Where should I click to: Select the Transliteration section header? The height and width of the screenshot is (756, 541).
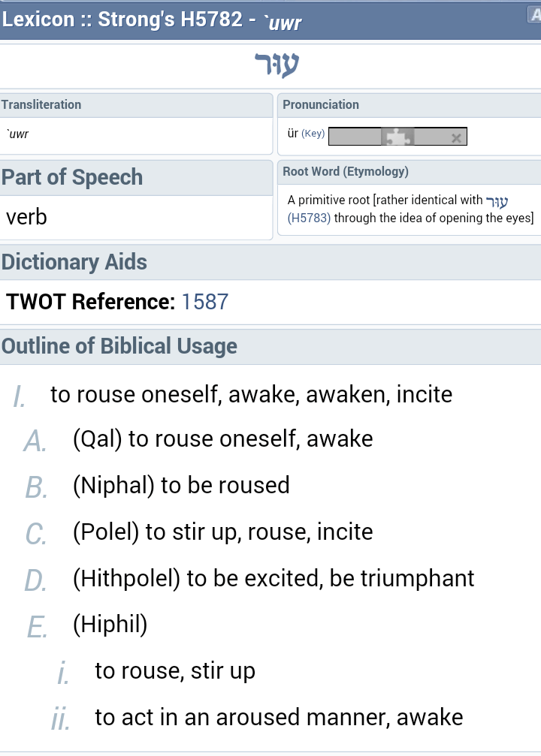[x=41, y=104]
